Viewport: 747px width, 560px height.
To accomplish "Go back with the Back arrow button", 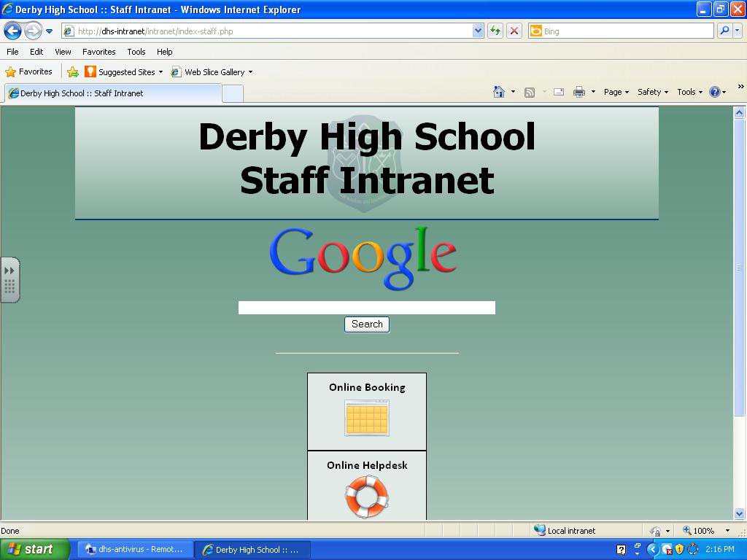I will click(x=13, y=31).
